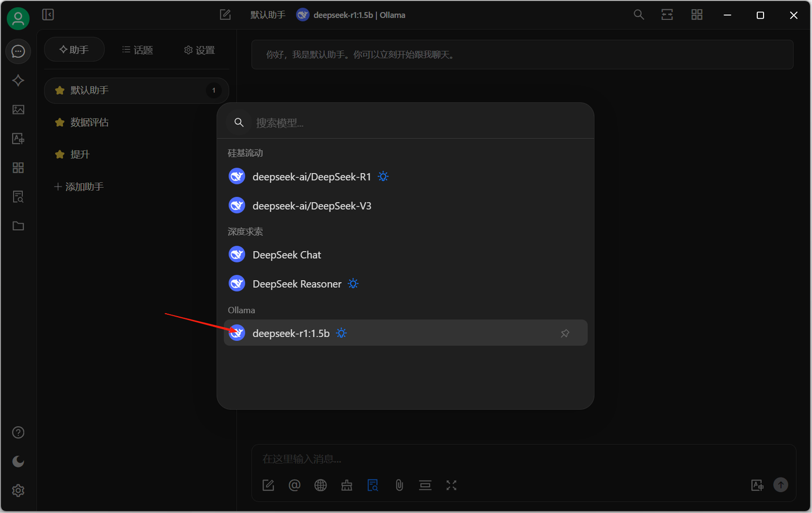Click the send message arrow button
Viewport: 812px width, 513px height.
pos(781,485)
